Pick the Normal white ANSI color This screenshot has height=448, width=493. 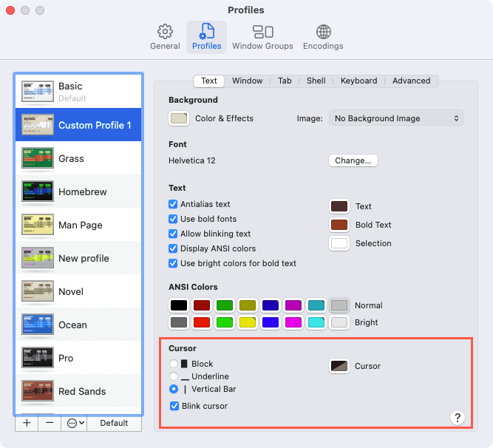339,305
